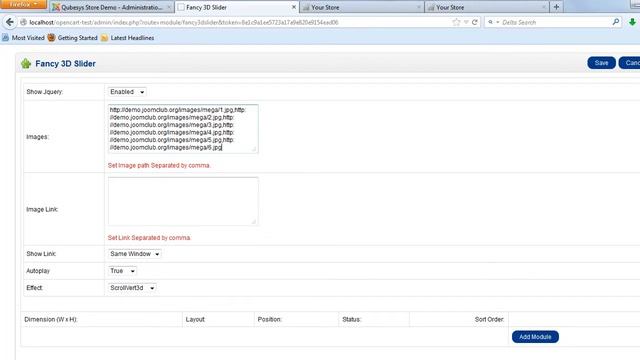Click the Images resize handle corner
640x360 pixels.
(254, 149)
